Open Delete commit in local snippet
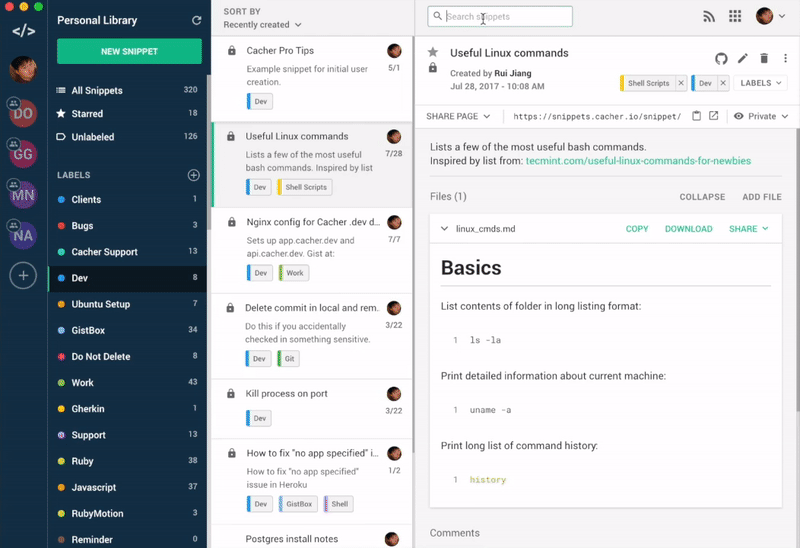 coord(312,336)
